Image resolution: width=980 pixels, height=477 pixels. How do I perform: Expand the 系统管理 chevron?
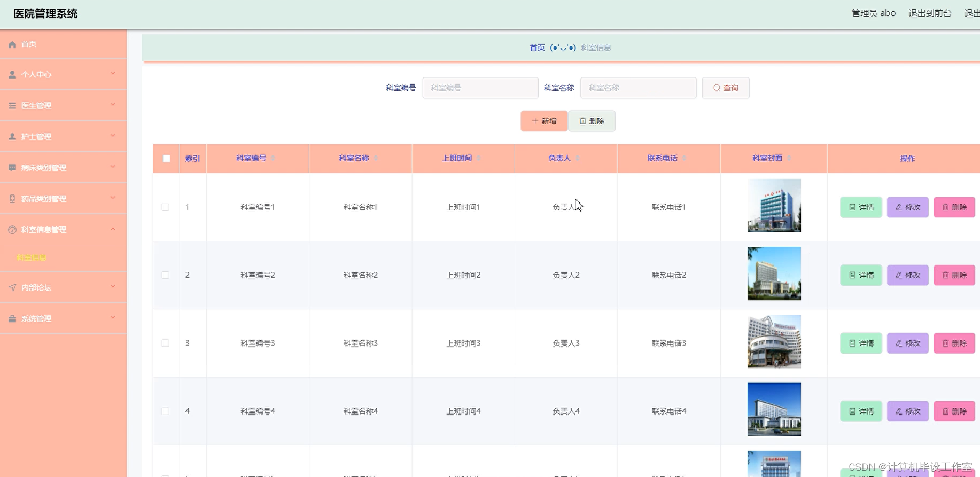click(113, 317)
